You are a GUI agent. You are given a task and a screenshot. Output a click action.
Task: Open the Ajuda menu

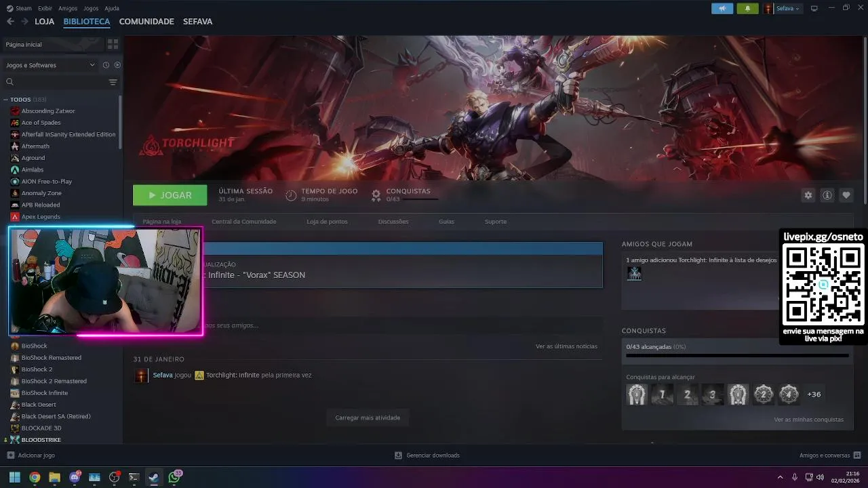tap(112, 8)
